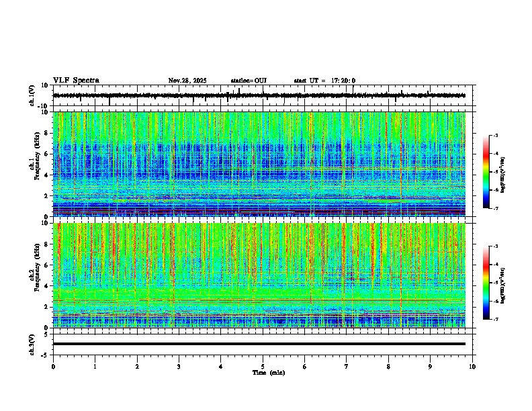Click the ch.2 "Frequency (kHz)" axis label

pos(37,267)
